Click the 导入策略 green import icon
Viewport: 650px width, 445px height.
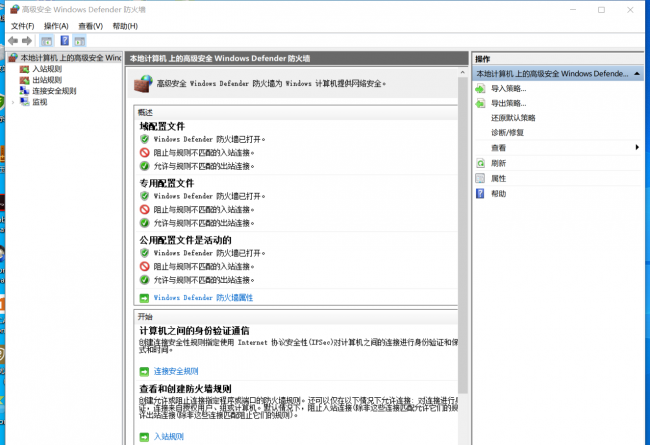pos(480,88)
